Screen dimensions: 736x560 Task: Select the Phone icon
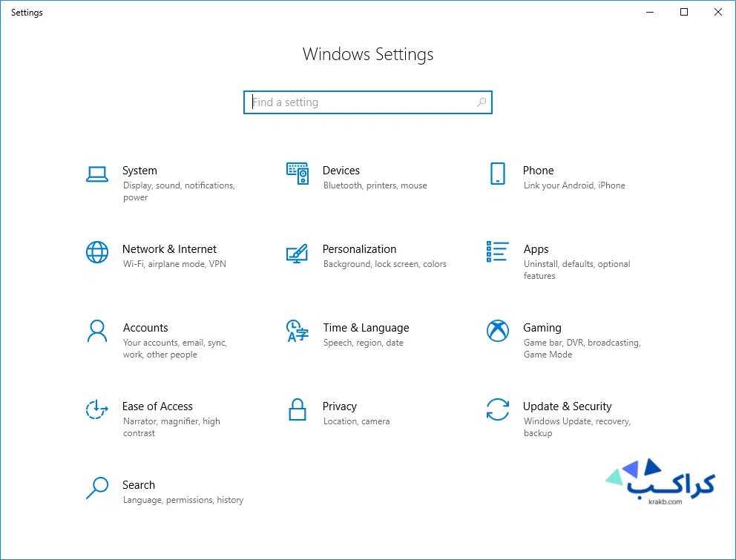(498, 174)
